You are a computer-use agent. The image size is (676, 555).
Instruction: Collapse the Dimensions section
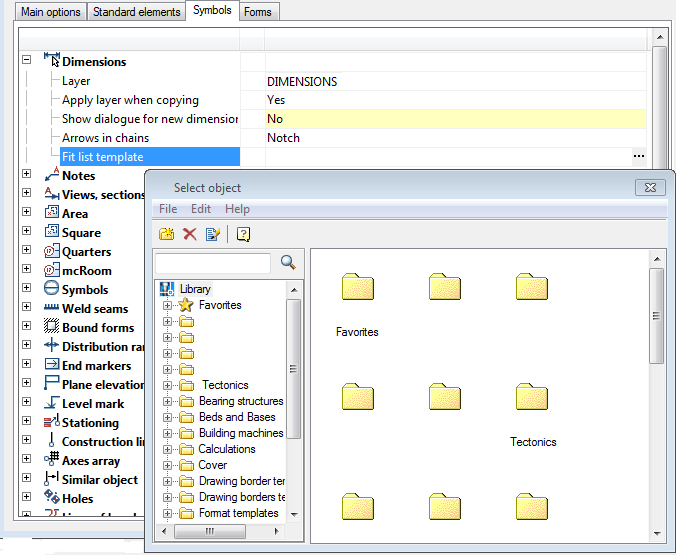tap(27, 61)
